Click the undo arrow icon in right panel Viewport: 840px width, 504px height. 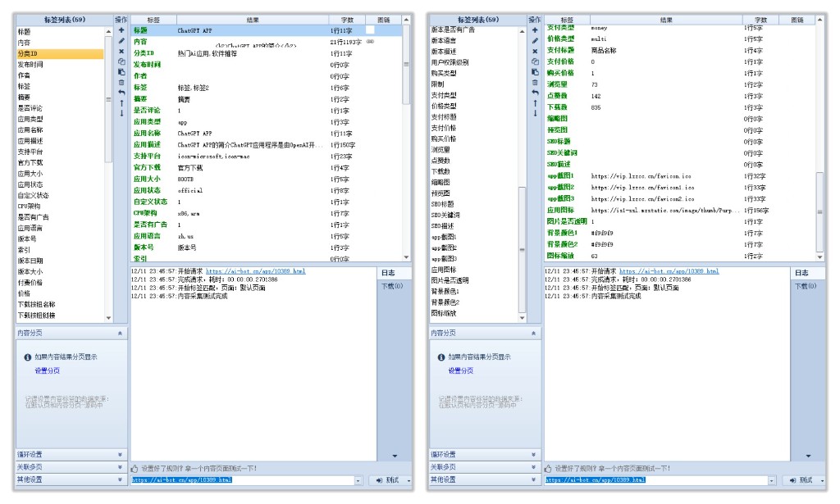click(x=535, y=93)
